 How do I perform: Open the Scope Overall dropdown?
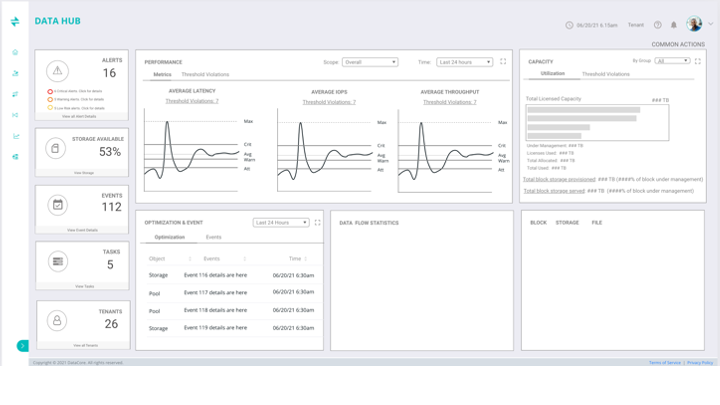coord(370,62)
